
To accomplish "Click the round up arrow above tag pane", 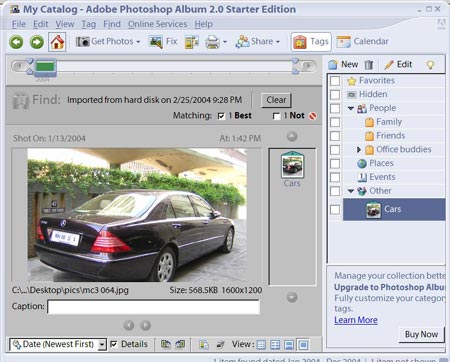I will pyautogui.click(x=292, y=136).
